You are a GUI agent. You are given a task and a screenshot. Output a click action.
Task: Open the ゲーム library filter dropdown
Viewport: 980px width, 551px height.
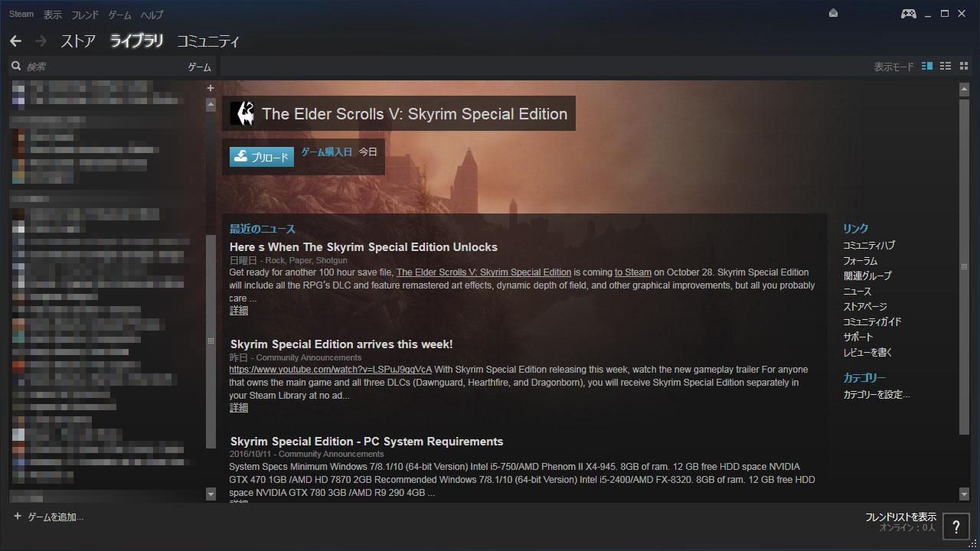[x=199, y=67]
